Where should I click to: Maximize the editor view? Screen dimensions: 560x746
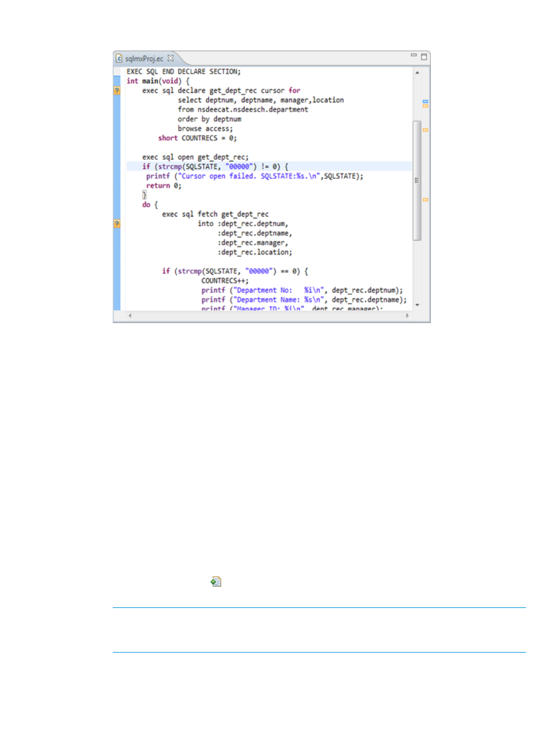424,57
